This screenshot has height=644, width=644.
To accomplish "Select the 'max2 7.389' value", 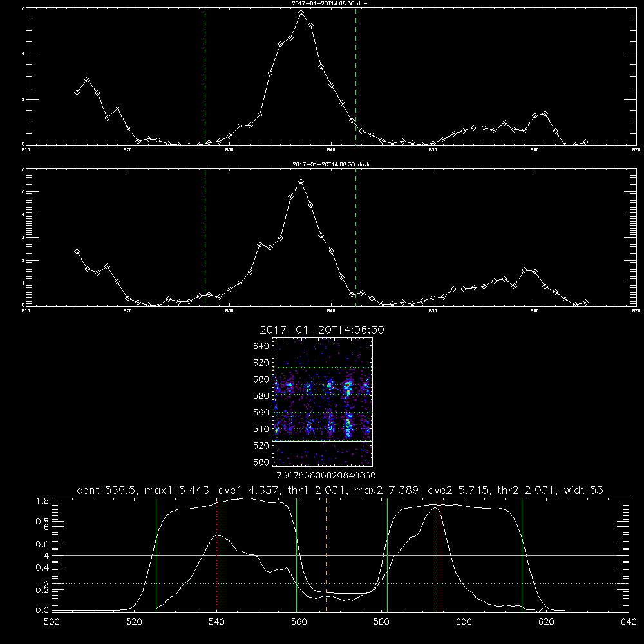I will [x=387, y=490].
